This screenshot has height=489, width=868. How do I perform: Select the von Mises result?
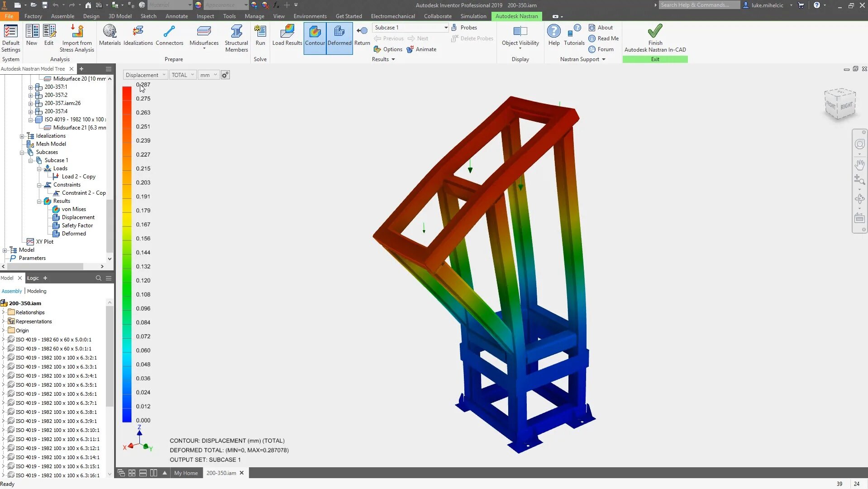pyautogui.click(x=74, y=209)
